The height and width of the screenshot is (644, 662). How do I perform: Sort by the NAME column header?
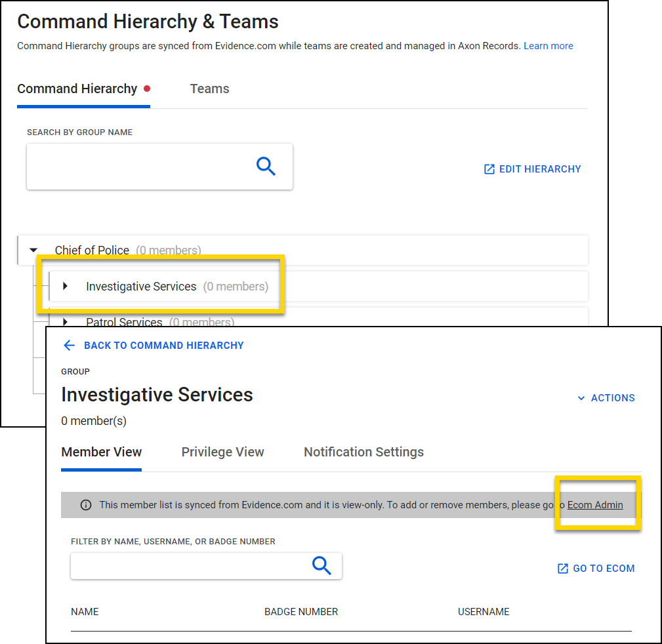(85, 611)
